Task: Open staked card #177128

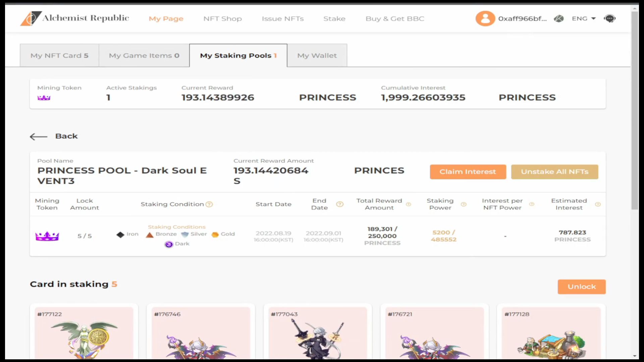Action: [551, 332]
